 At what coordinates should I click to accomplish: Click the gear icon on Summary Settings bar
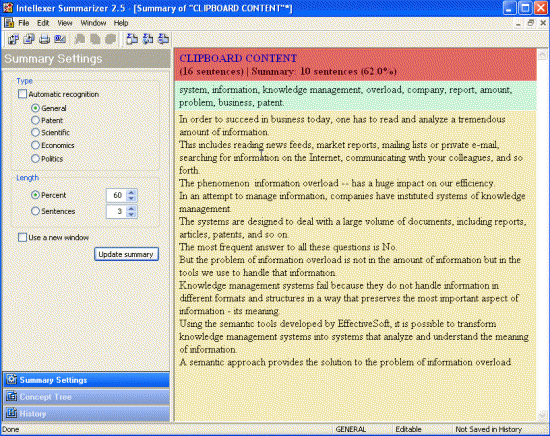pyautogui.click(x=12, y=380)
